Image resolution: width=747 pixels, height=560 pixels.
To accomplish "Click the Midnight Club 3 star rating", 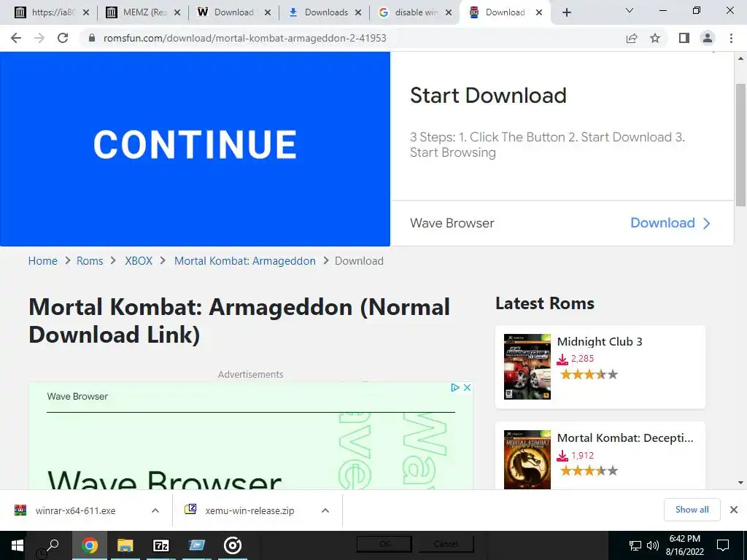I will (589, 374).
